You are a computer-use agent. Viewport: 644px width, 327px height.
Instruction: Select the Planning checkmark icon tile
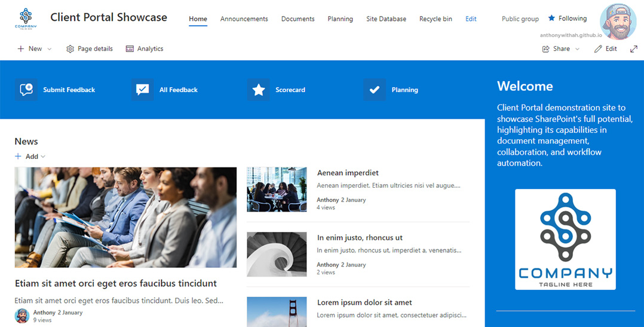click(375, 90)
